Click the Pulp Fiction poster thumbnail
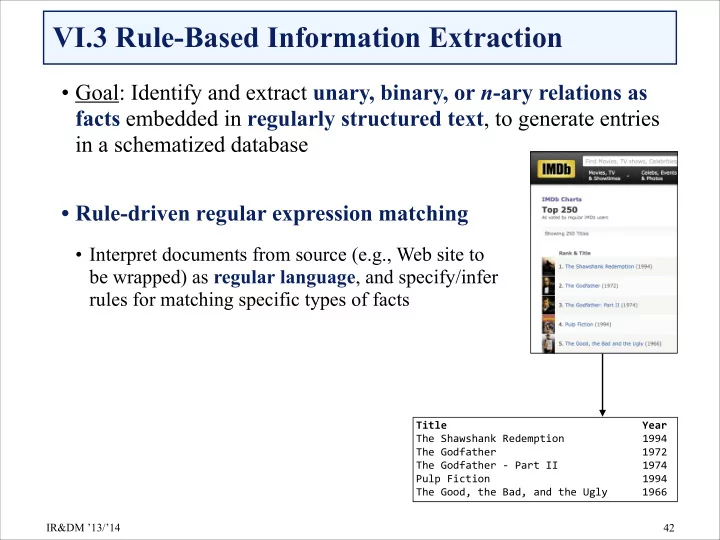 pyautogui.click(x=548, y=324)
